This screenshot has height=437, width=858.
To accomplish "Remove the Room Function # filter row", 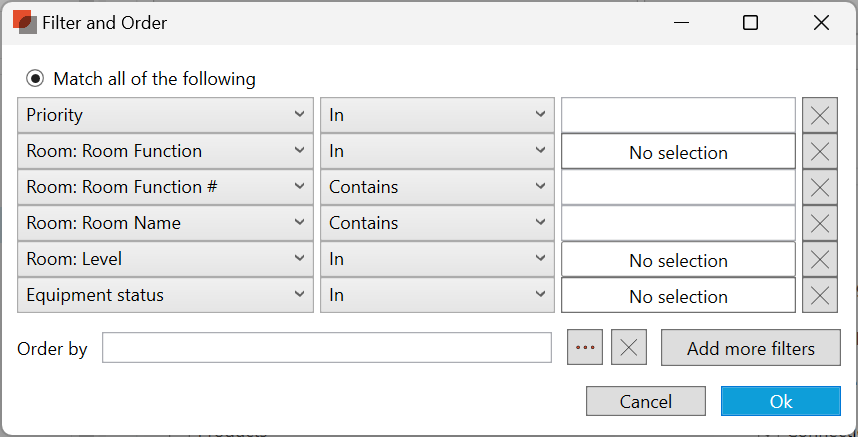I will (819, 187).
